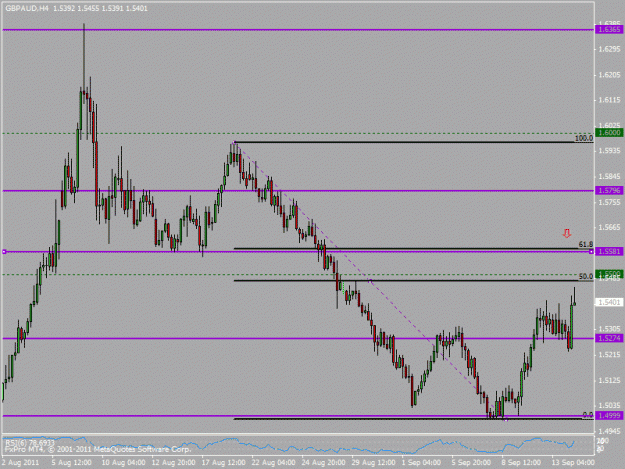This screenshot has width=625, height=469.
Task: Click the 1.5935 price axis value
Action: click(x=609, y=151)
